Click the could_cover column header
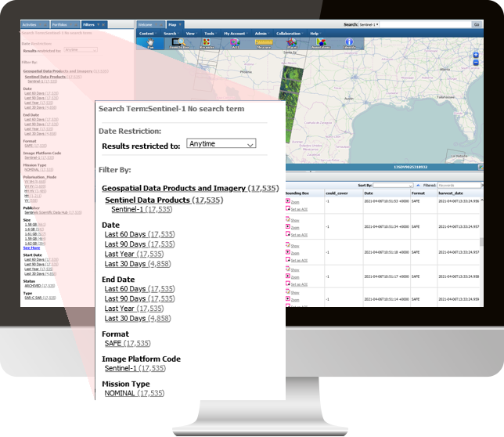This screenshot has height=437, width=504. tap(337, 193)
